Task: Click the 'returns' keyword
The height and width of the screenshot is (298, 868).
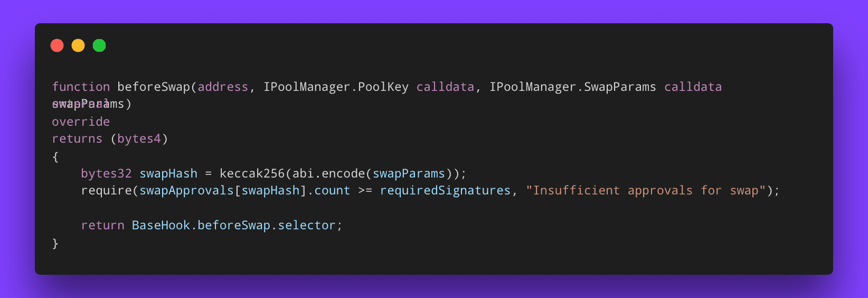Action: (77, 139)
